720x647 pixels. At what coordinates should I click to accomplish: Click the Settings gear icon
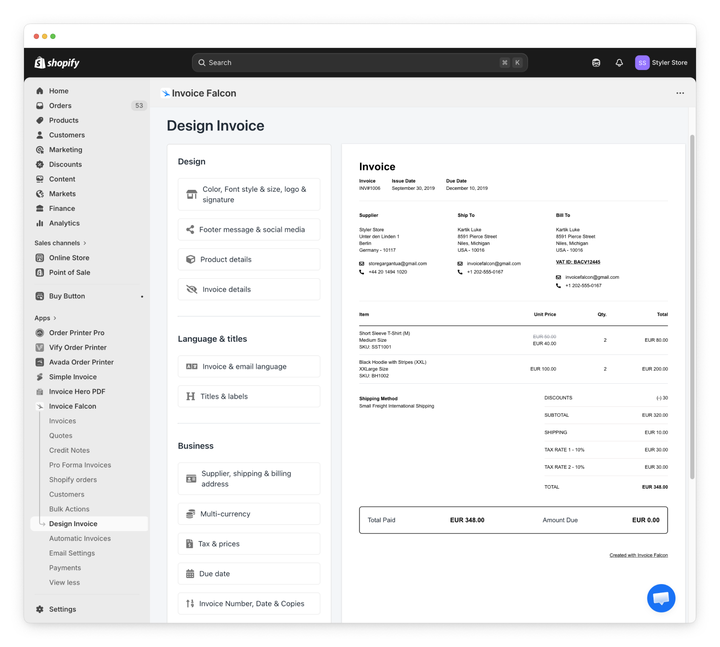click(40, 609)
